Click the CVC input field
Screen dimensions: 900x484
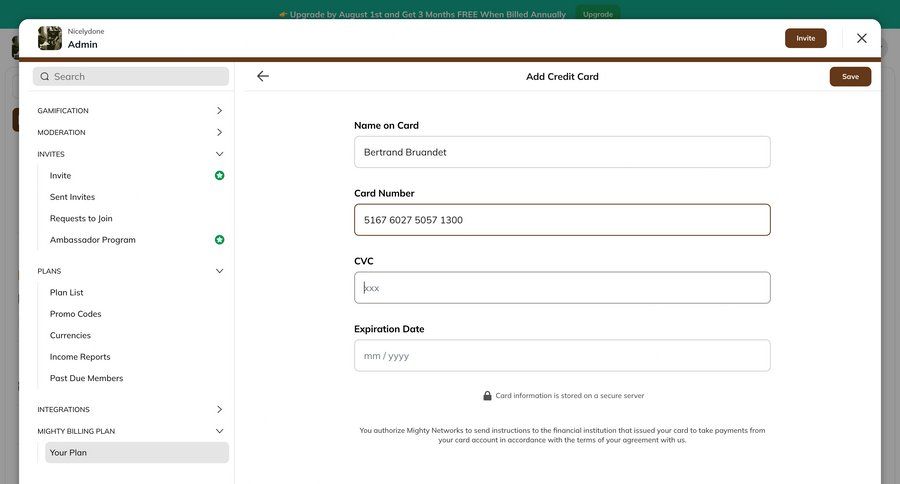point(562,288)
